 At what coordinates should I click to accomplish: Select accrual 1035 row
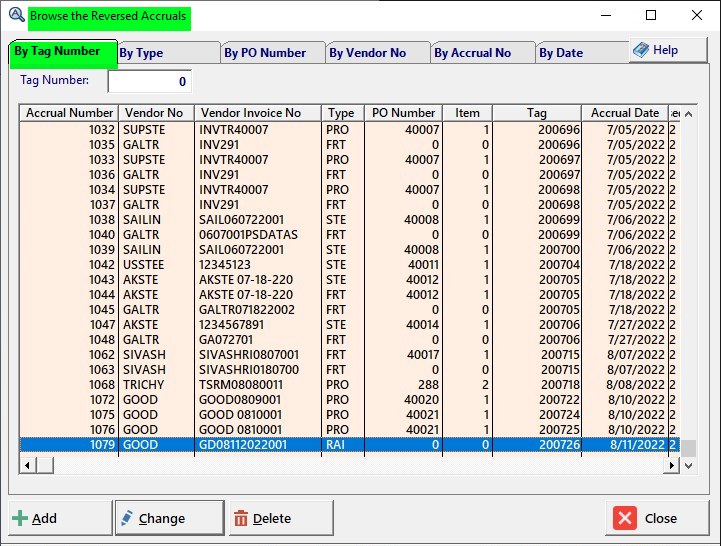[x=349, y=145]
